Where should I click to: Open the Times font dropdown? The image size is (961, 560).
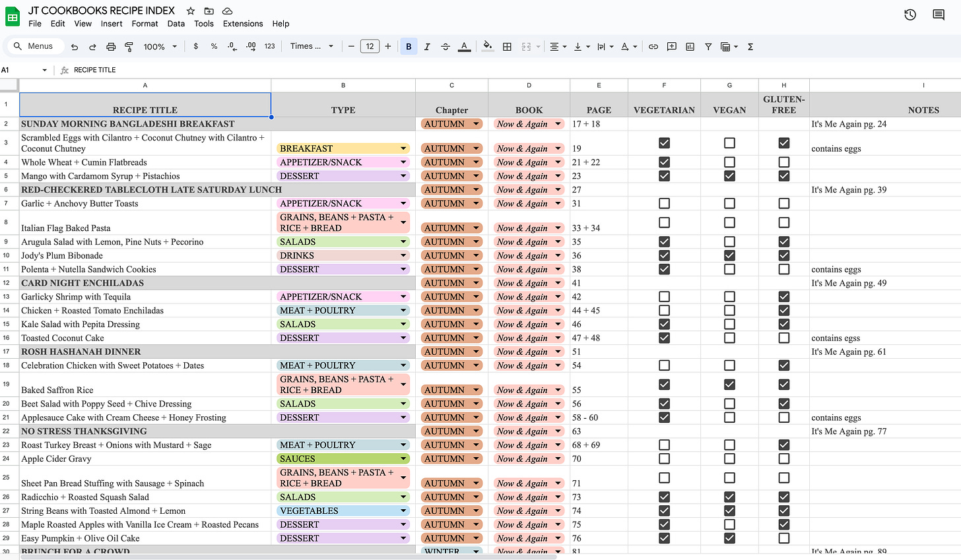click(x=312, y=46)
